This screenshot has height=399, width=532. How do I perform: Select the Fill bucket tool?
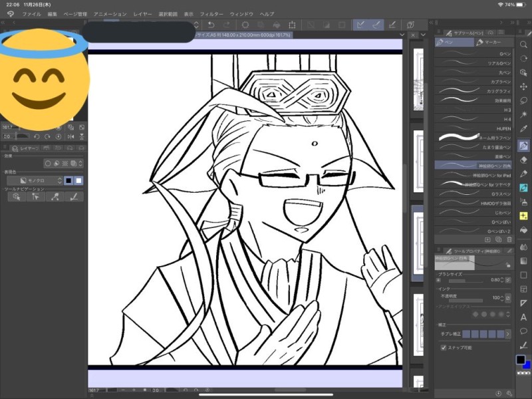click(523, 230)
